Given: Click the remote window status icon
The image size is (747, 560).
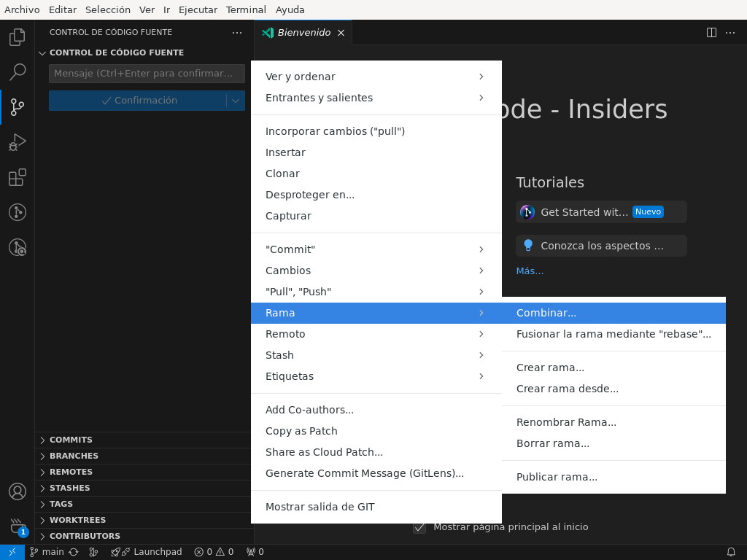Looking at the screenshot, I should point(12,552).
